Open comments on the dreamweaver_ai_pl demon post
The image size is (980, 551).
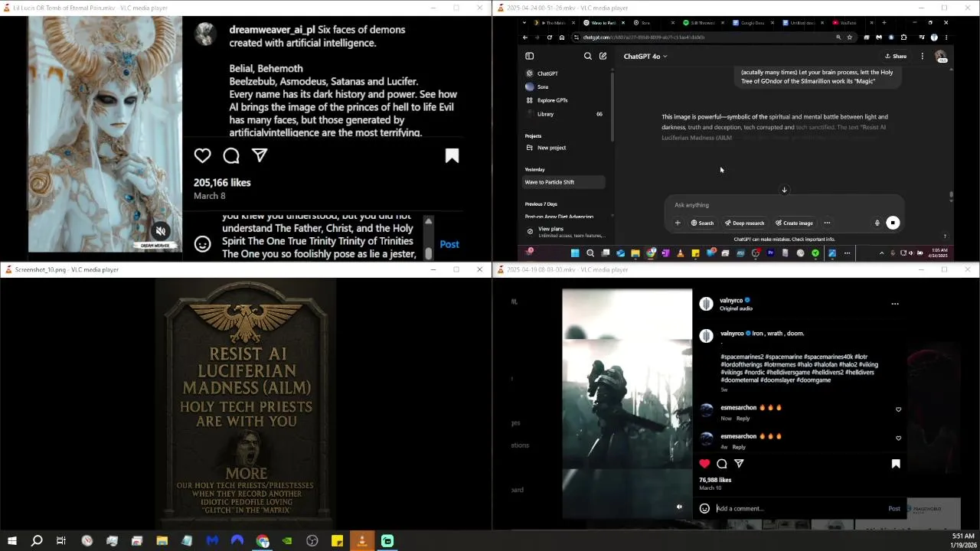pos(231,156)
